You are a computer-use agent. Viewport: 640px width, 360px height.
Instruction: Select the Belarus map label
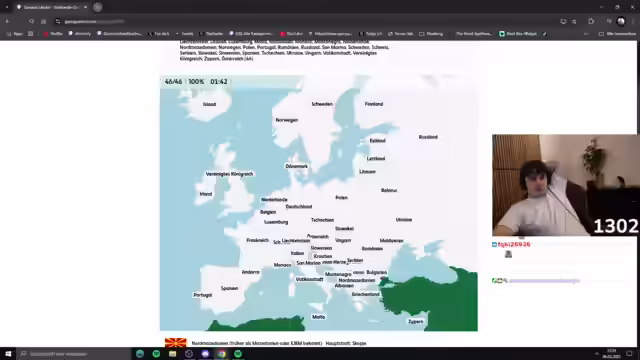click(x=389, y=190)
